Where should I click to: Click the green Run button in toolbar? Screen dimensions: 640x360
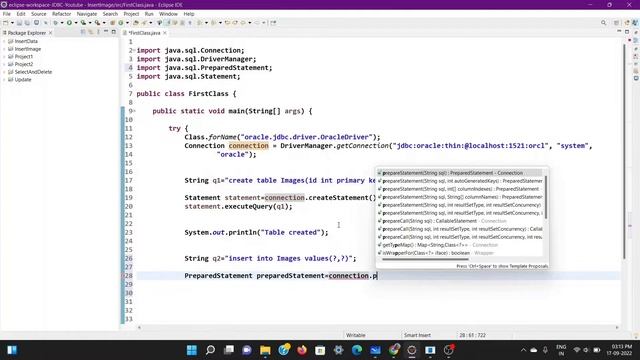coord(69,23)
